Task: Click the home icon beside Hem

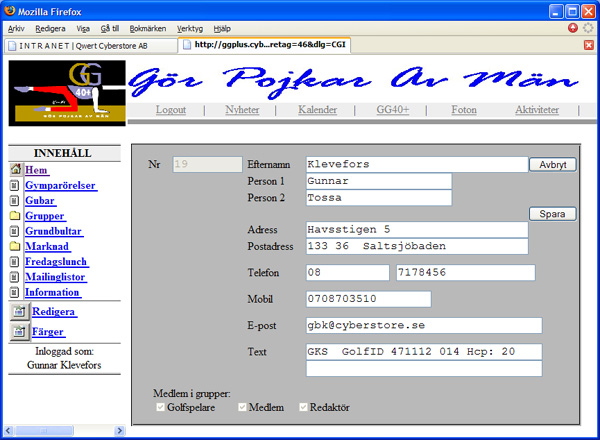Action: click(x=15, y=171)
